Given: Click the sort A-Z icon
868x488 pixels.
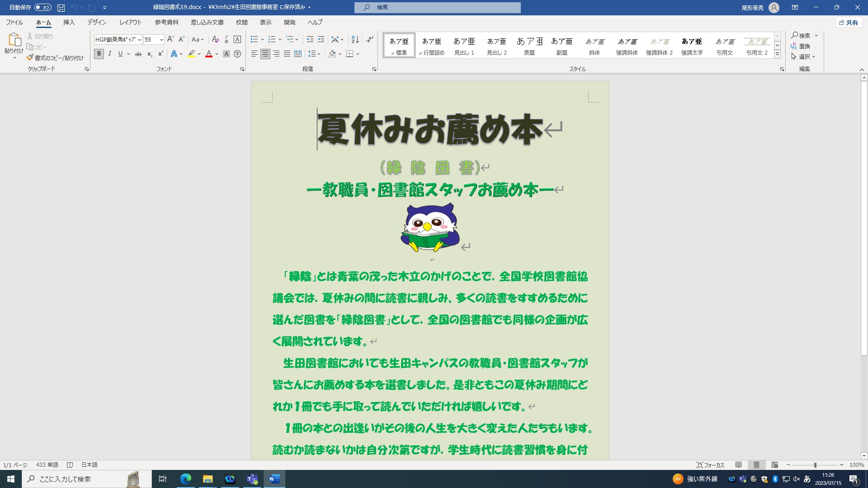Looking at the screenshot, I should click(x=355, y=39).
